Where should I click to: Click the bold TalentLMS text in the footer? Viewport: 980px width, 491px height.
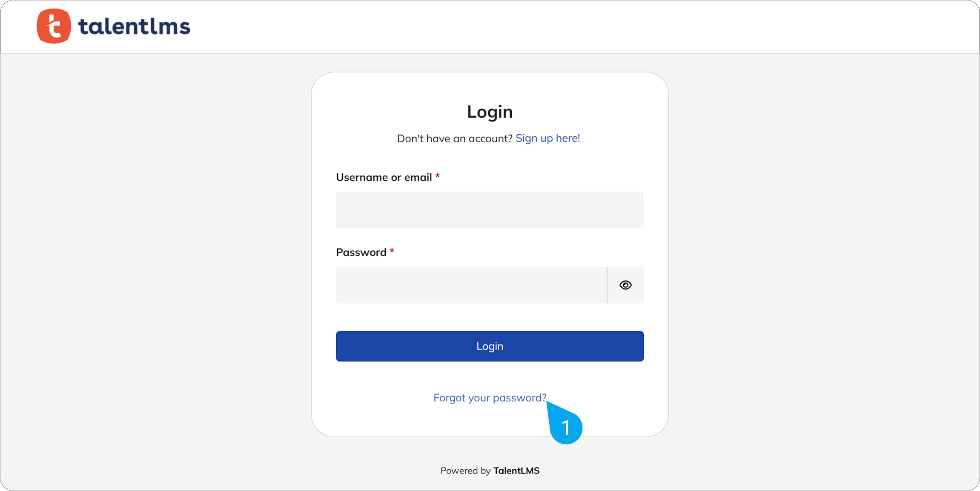(516, 471)
